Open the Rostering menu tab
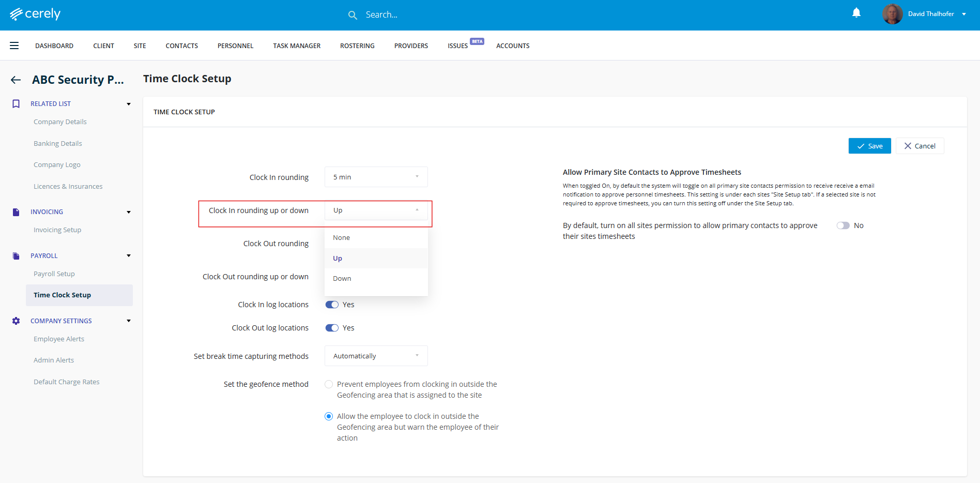 pos(357,46)
